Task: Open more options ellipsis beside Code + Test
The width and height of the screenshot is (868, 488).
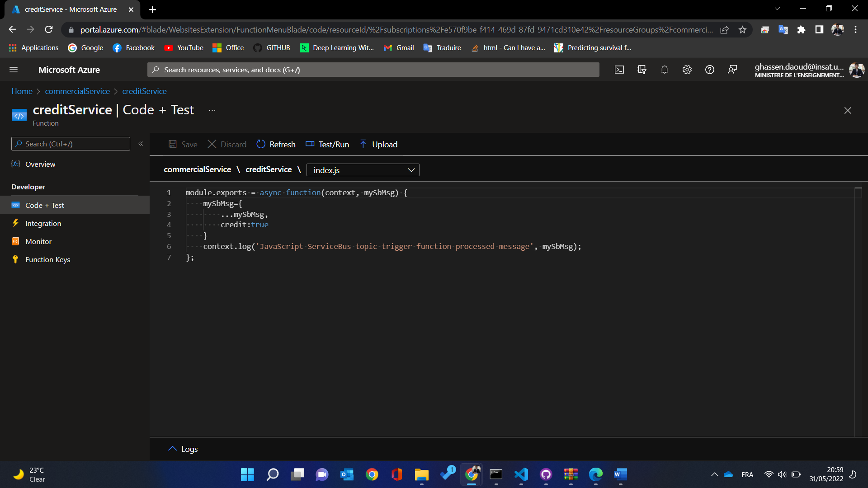Action: tap(212, 110)
